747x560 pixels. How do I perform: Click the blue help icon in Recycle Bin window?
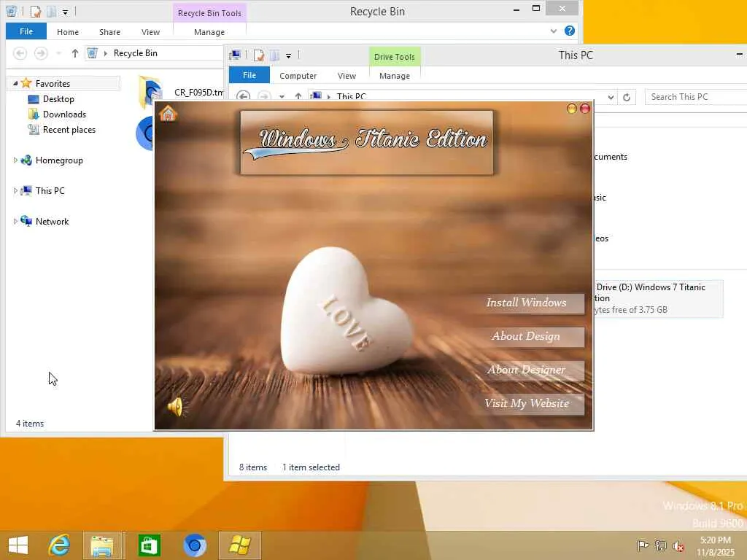tap(569, 31)
